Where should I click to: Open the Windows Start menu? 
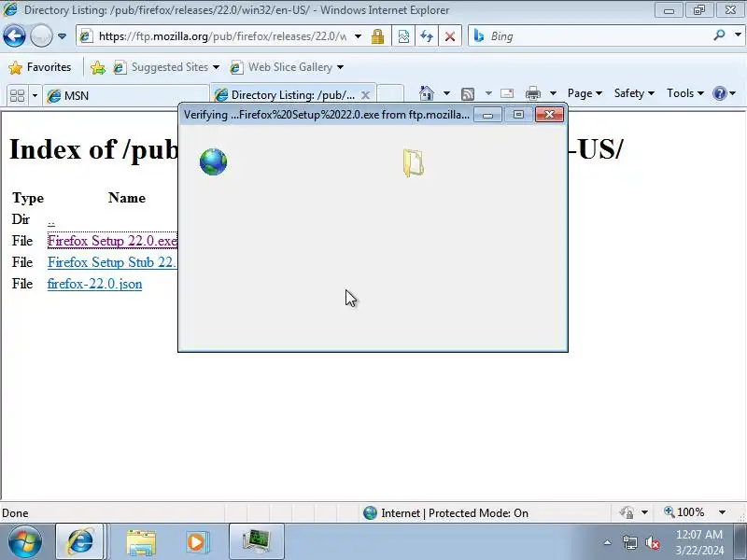coord(25,541)
